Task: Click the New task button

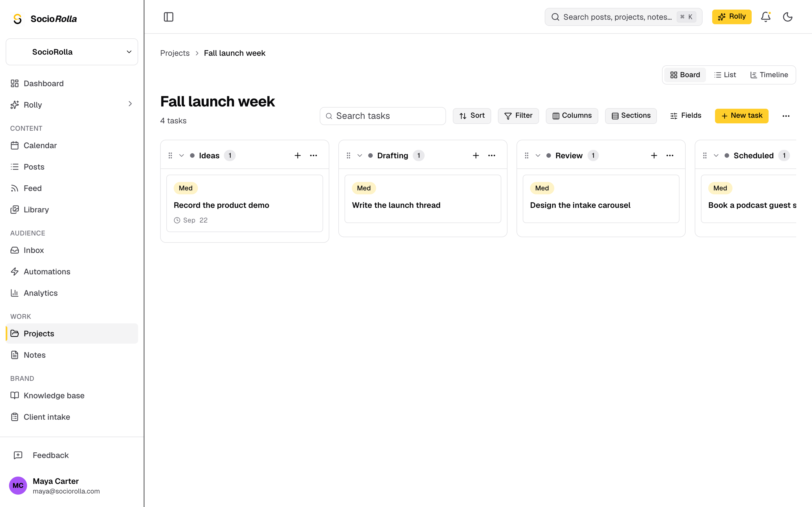Action: click(742, 116)
